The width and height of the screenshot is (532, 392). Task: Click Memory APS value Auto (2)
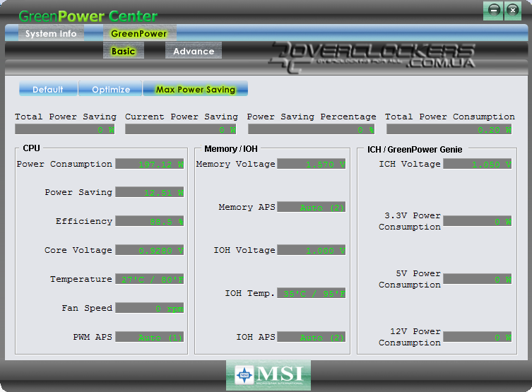[311, 207]
